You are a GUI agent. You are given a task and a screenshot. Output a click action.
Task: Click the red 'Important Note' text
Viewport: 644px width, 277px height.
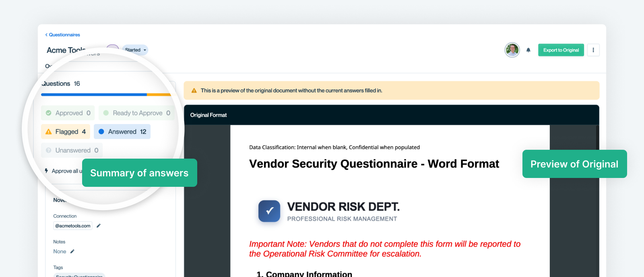click(385, 249)
